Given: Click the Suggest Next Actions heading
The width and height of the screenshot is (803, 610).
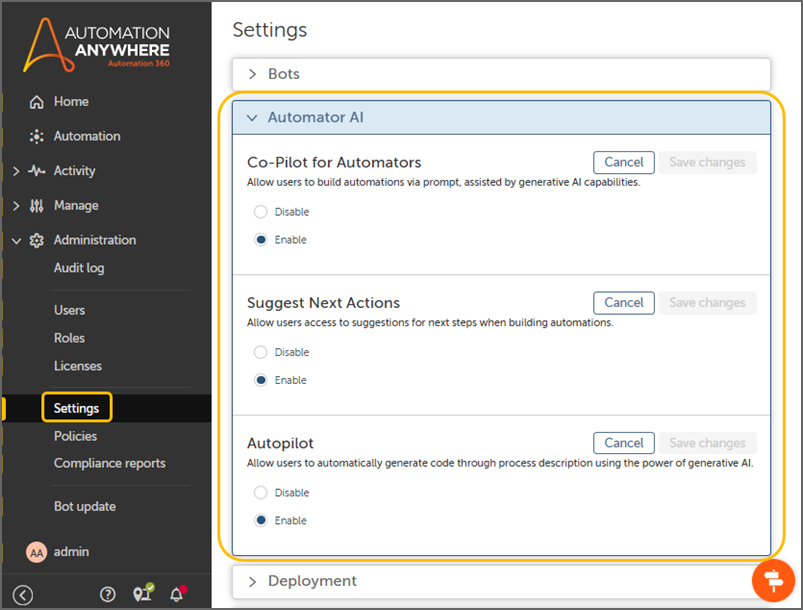Looking at the screenshot, I should [323, 303].
